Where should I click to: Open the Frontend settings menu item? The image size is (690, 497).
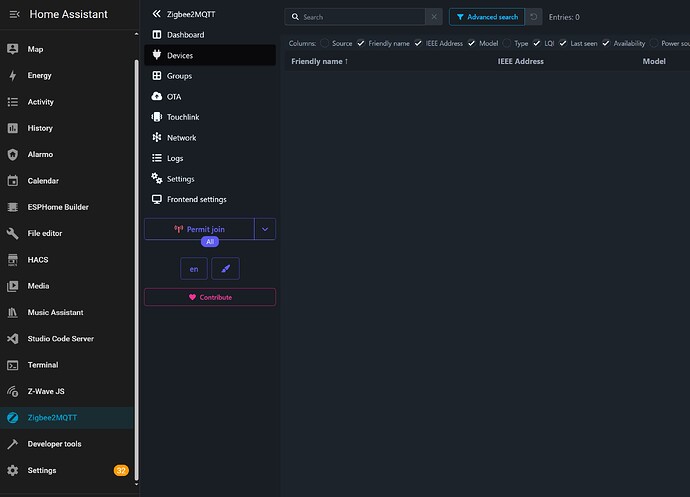(210, 199)
